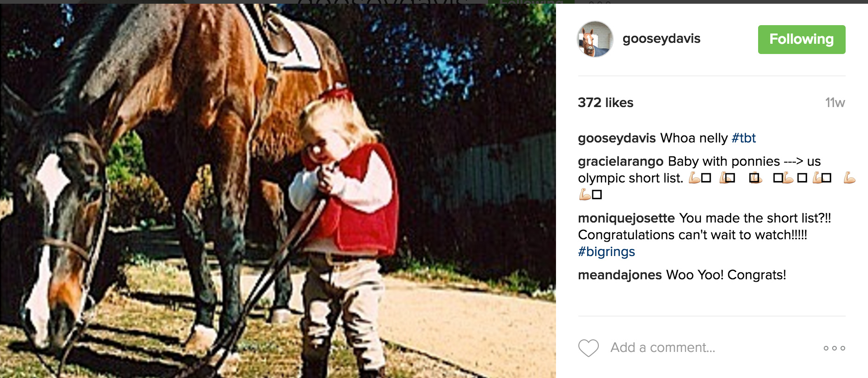This screenshot has height=378, width=868.
Task: Open the #tbt hashtag link
Action: [x=744, y=138]
